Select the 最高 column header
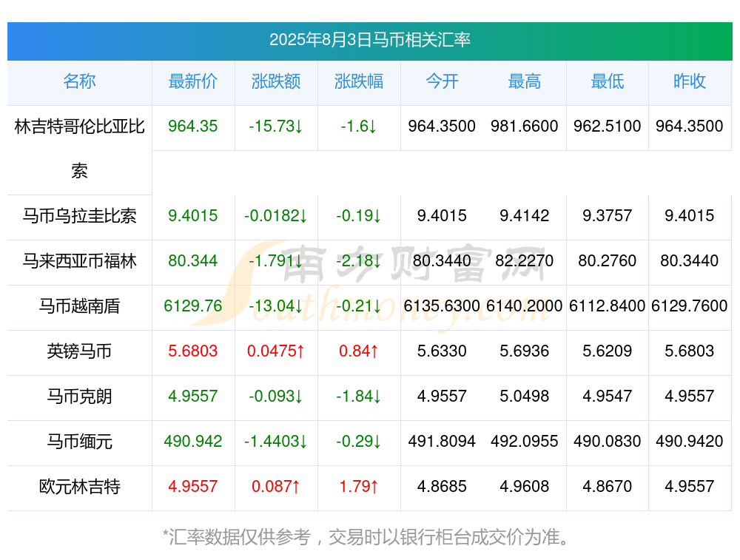The height and width of the screenshot is (560, 740). (x=525, y=81)
